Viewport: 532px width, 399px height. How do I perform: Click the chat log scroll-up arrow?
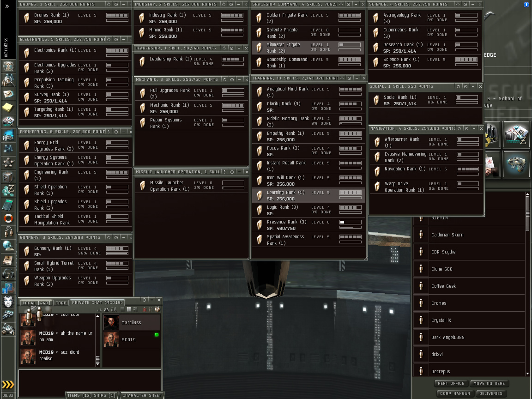(98, 316)
